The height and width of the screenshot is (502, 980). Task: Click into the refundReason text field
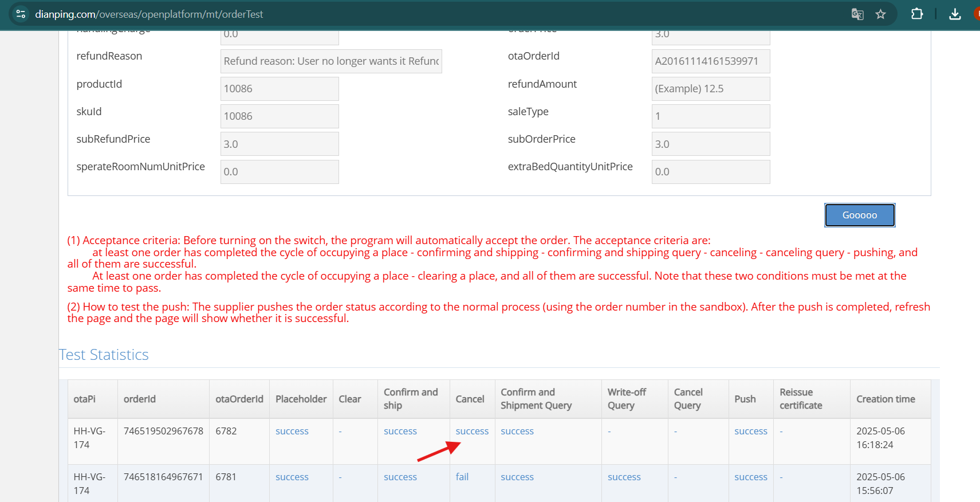pos(330,61)
